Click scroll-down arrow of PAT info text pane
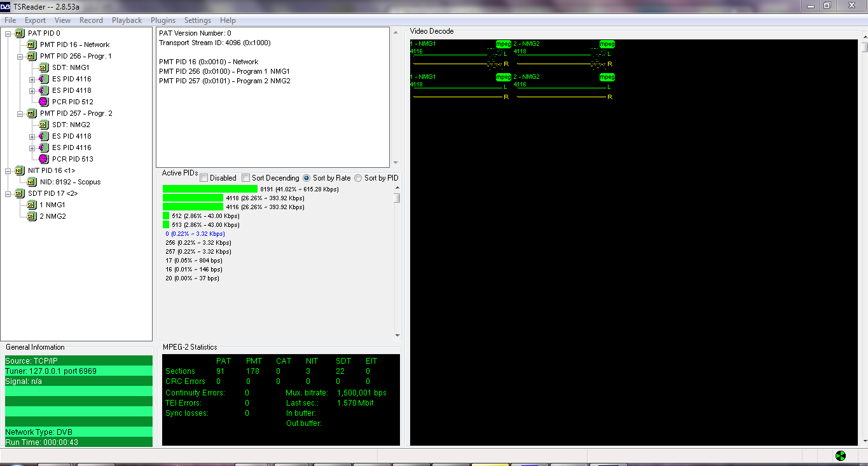Screen dimensions: 868x466 point(396,163)
